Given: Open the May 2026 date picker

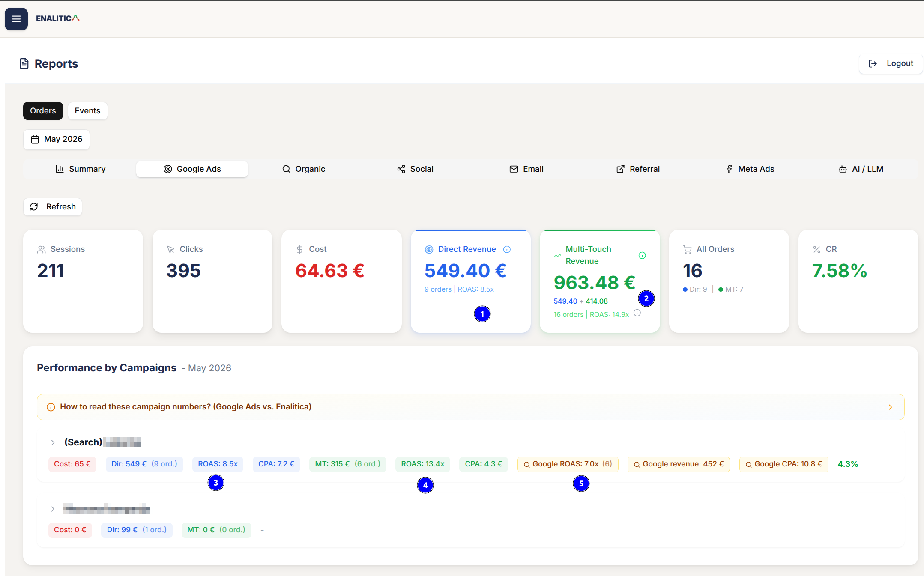Looking at the screenshot, I should [x=57, y=139].
